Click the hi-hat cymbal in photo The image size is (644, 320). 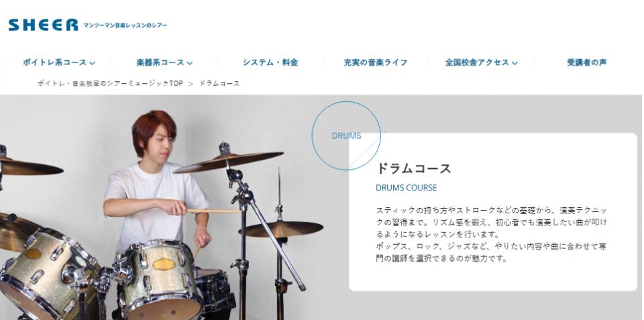pos(281,229)
